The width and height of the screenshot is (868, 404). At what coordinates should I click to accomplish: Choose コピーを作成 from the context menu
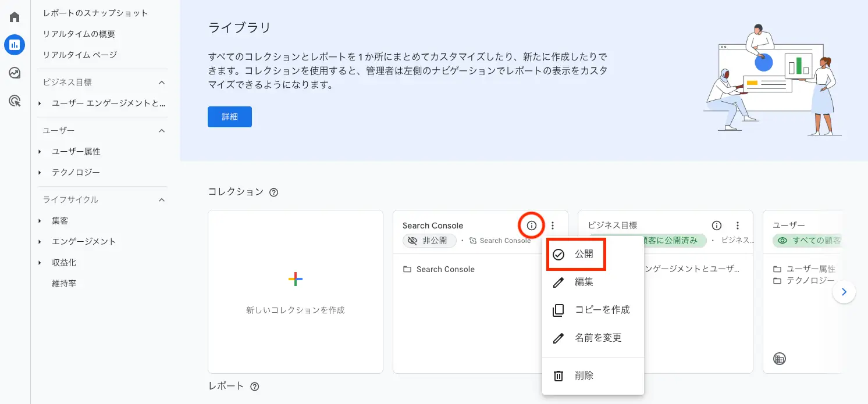click(x=602, y=310)
